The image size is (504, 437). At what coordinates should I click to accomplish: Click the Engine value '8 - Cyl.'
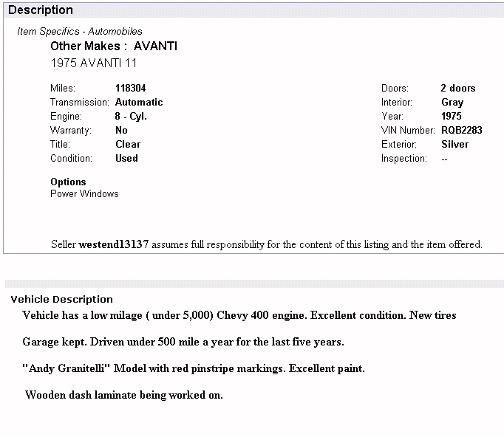(x=132, y=117)
